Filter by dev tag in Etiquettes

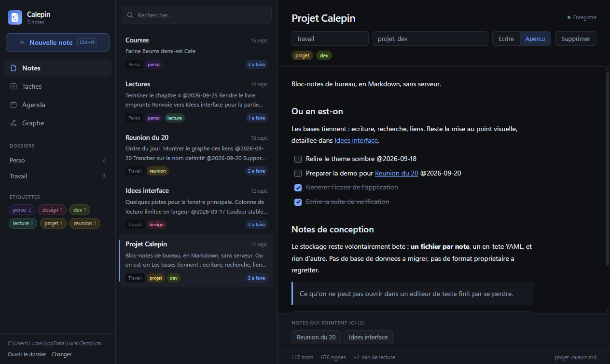(80, 210)
